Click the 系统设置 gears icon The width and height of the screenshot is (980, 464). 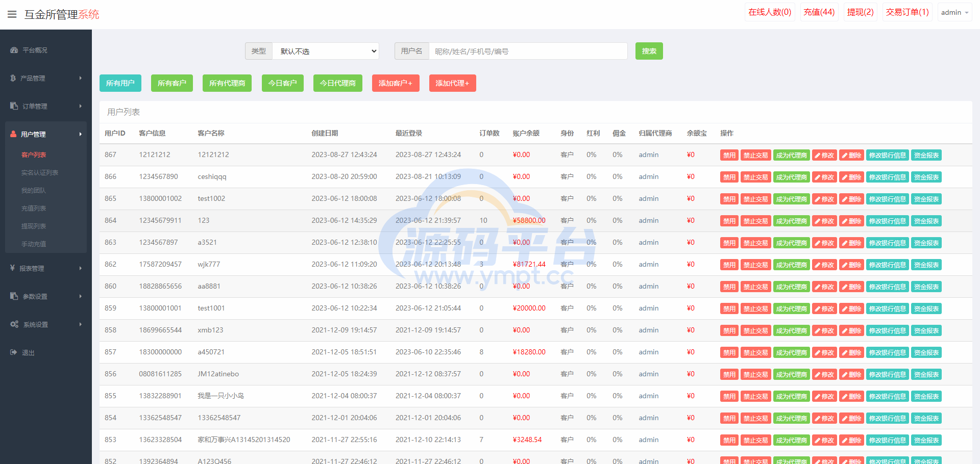14,324
